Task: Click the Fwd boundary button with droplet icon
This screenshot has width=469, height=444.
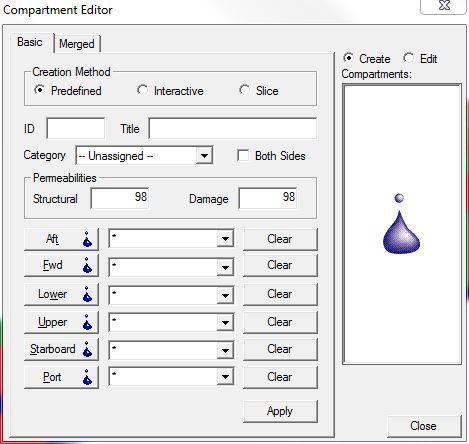Action: (62, 265)
